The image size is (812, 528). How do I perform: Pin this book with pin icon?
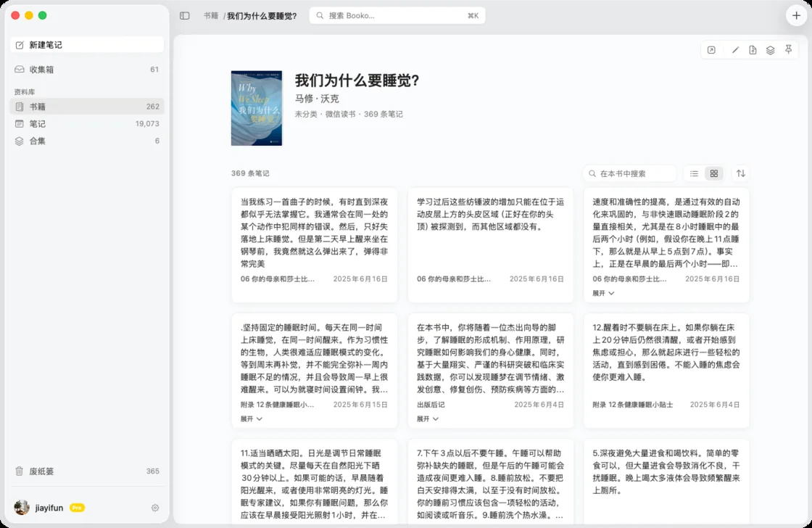pyautogui.click(x=788, y=50)
